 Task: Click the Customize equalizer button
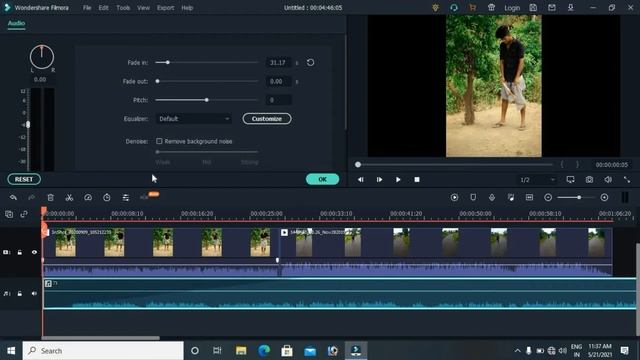click(x=267, y=119)
